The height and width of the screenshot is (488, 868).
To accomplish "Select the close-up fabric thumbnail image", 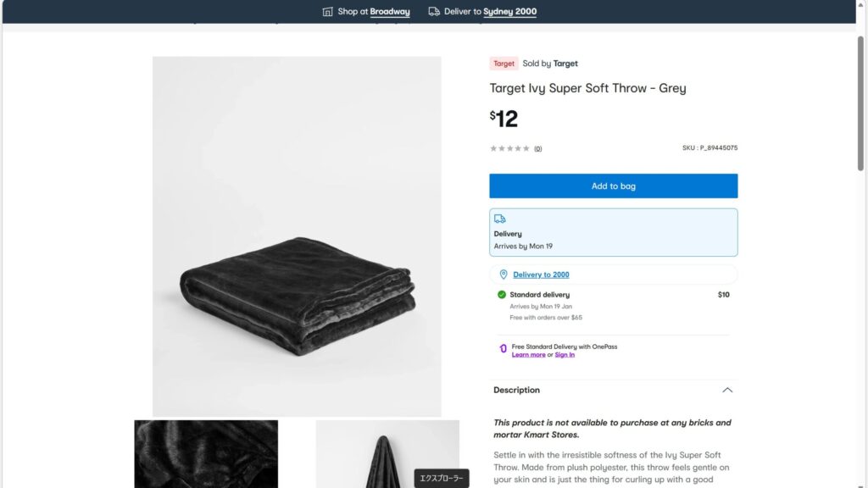I will pyautogui.click(x=206, y=453).
